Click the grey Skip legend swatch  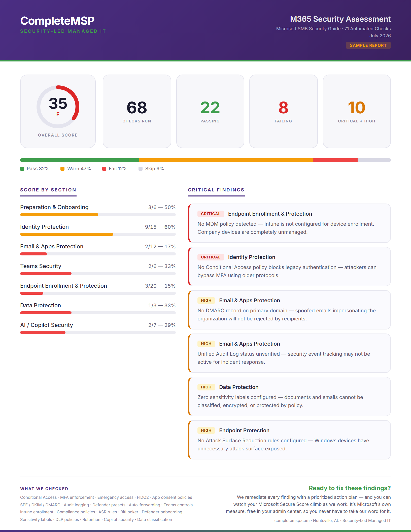pyautogui.click(x=141, y=169)
